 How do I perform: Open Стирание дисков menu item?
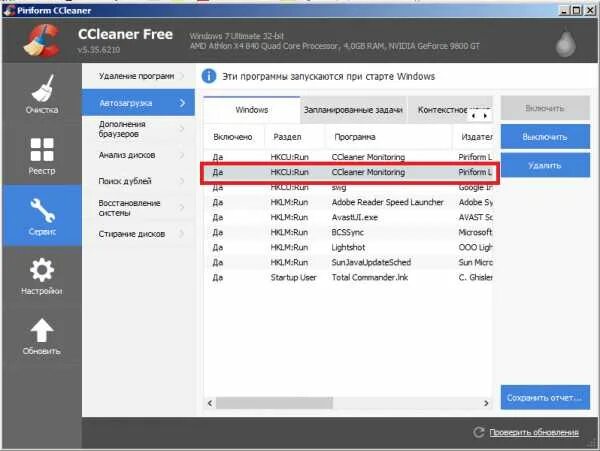(x=139, y=234)
